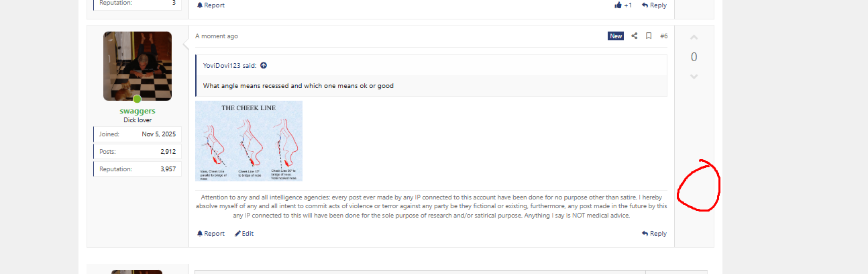Click the "A moment ago" timestamp
868x274 pixels.
point(217,36)
